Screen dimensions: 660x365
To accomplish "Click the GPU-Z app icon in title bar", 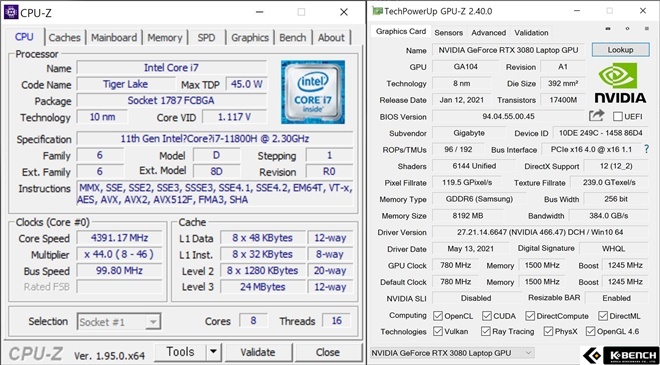I will coord(378,11).
